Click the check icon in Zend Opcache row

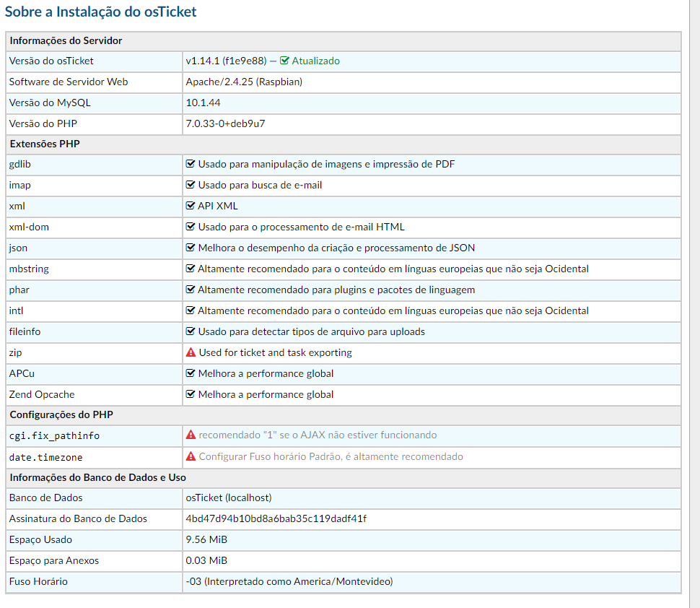tap(191, 394)
